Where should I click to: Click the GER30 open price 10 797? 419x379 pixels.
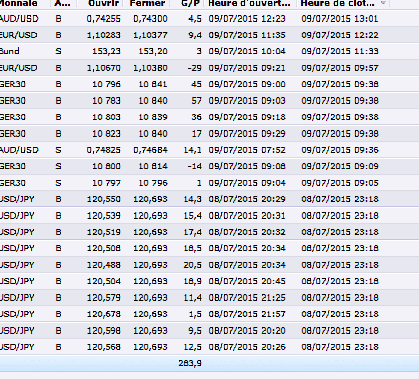[x=106, y=183]
